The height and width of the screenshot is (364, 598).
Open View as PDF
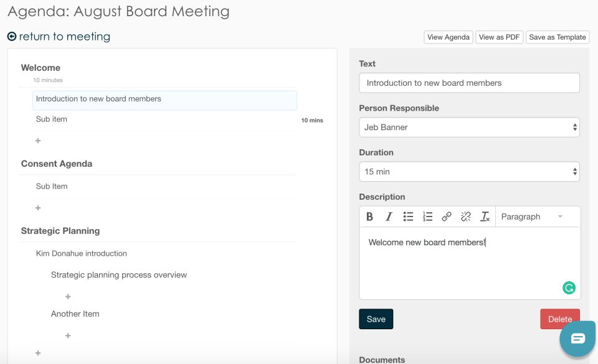(499, 37)
